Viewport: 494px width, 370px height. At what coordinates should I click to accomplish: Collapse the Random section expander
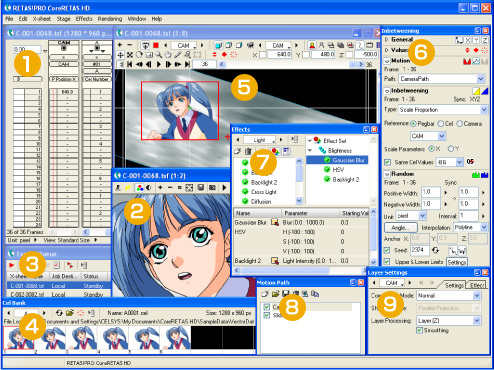click(x=387, y=174)
